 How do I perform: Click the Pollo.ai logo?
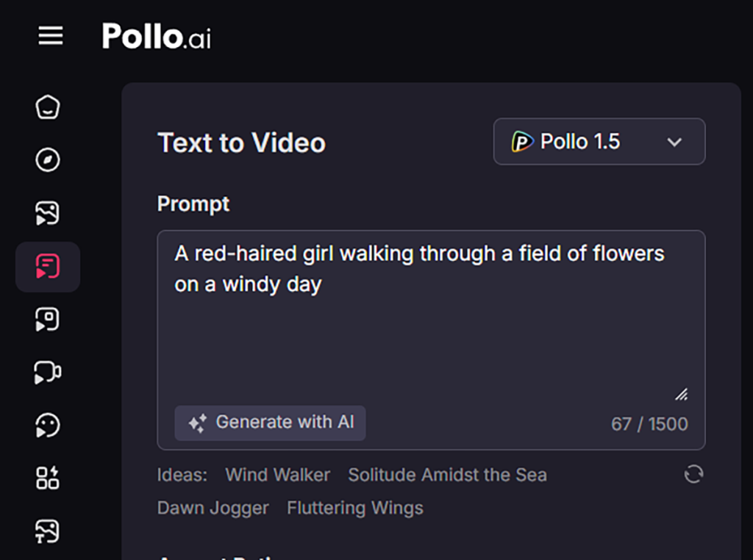(156, 36)
